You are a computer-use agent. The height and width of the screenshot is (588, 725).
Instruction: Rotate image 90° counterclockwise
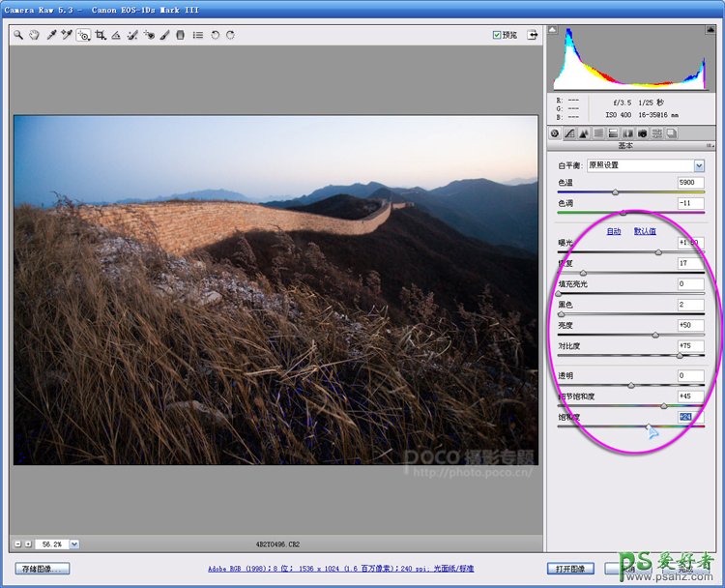215,35
